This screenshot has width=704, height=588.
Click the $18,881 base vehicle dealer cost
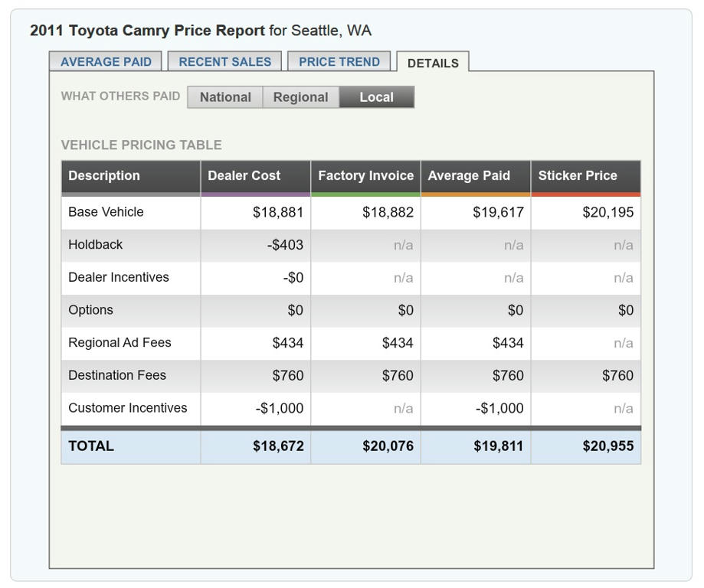coord(278,212)
